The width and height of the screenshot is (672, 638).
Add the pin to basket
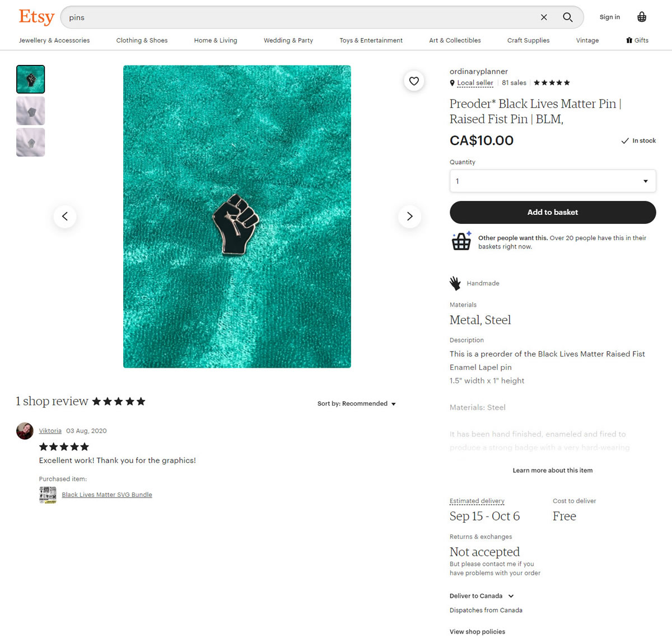(553, 212)
